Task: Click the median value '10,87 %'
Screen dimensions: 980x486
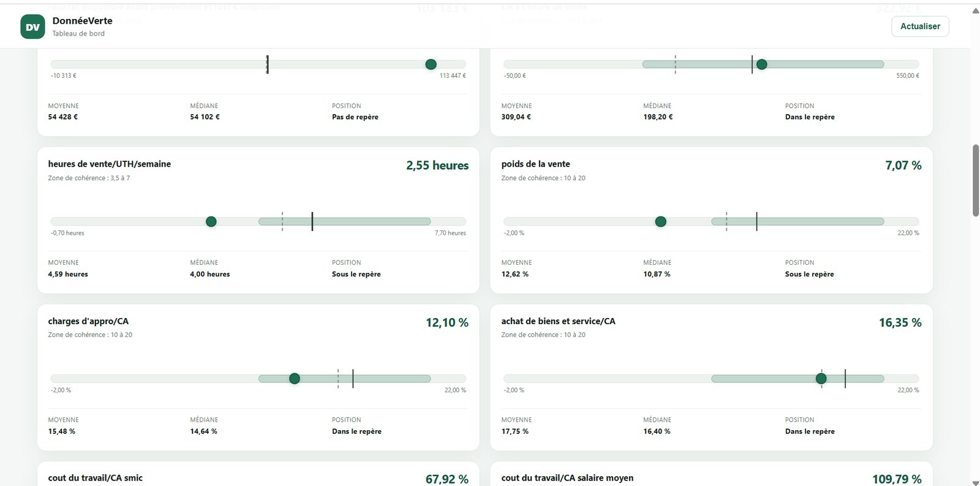Action: point(657,275)
